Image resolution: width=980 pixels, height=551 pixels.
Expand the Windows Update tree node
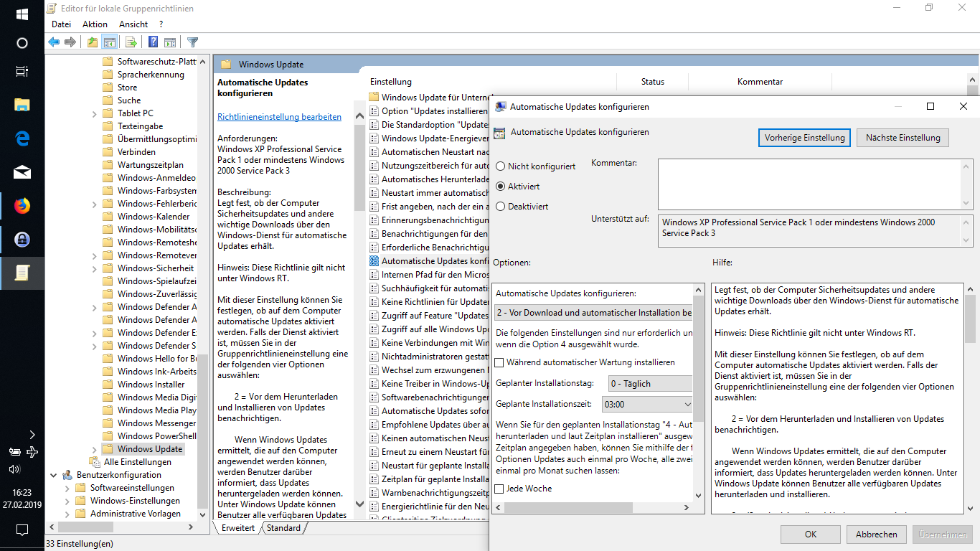tap(95, 449)
